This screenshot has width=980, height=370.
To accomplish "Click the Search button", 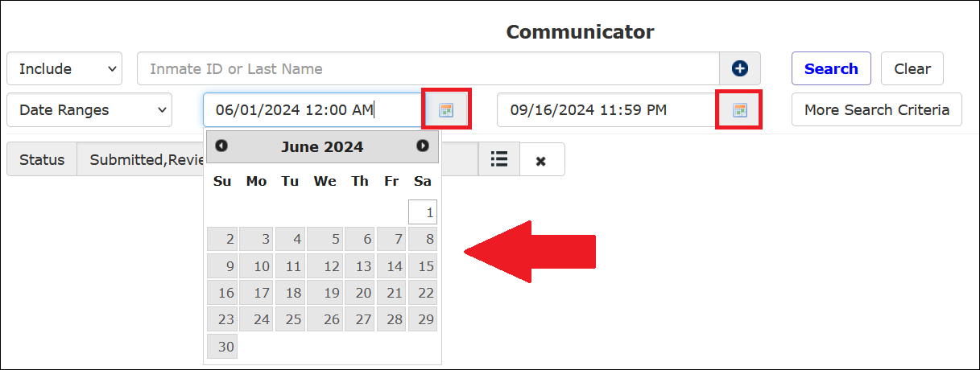I will (x=831, y=69).
